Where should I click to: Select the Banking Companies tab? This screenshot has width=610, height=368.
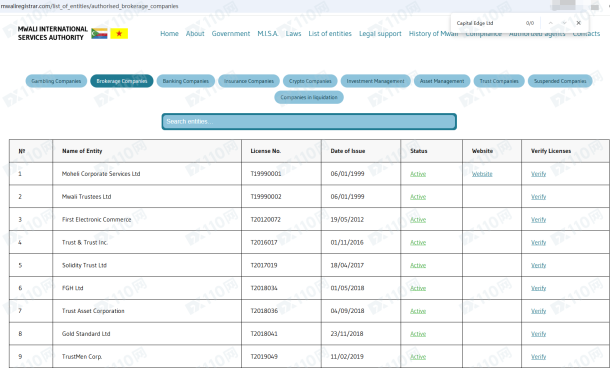[186, 81]
